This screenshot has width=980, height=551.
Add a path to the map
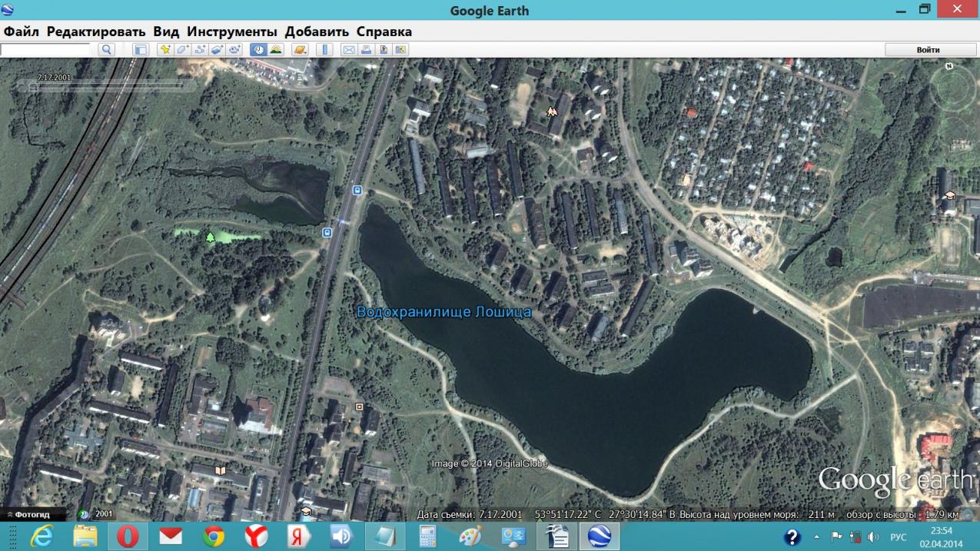(x=200, y=50)
